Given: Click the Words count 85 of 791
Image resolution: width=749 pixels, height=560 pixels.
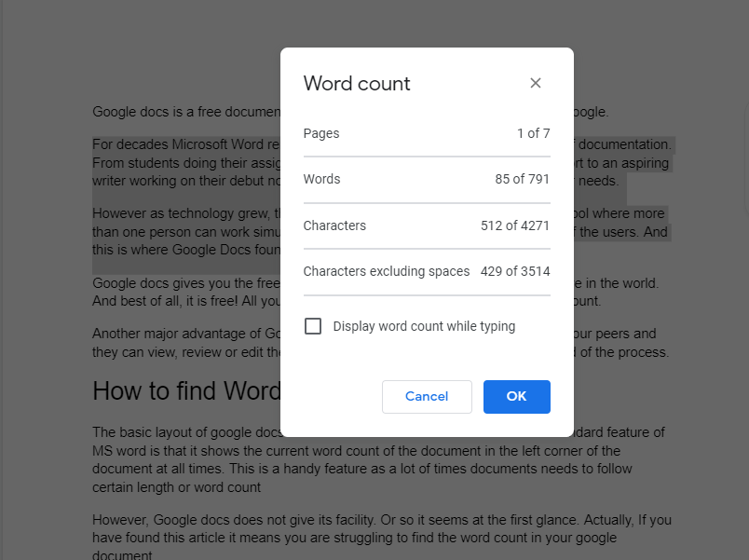Looking at the screenshot, I should [x=522, y=179].
